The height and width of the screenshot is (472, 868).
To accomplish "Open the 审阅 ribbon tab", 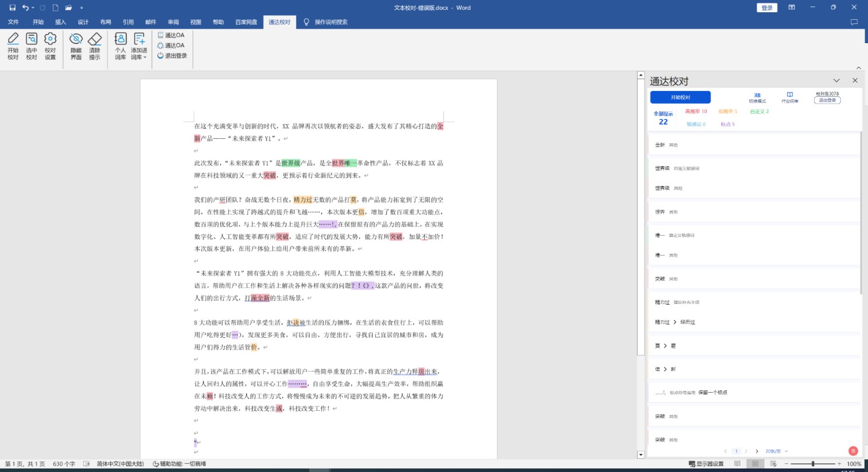I will click(x=173, y=22).
